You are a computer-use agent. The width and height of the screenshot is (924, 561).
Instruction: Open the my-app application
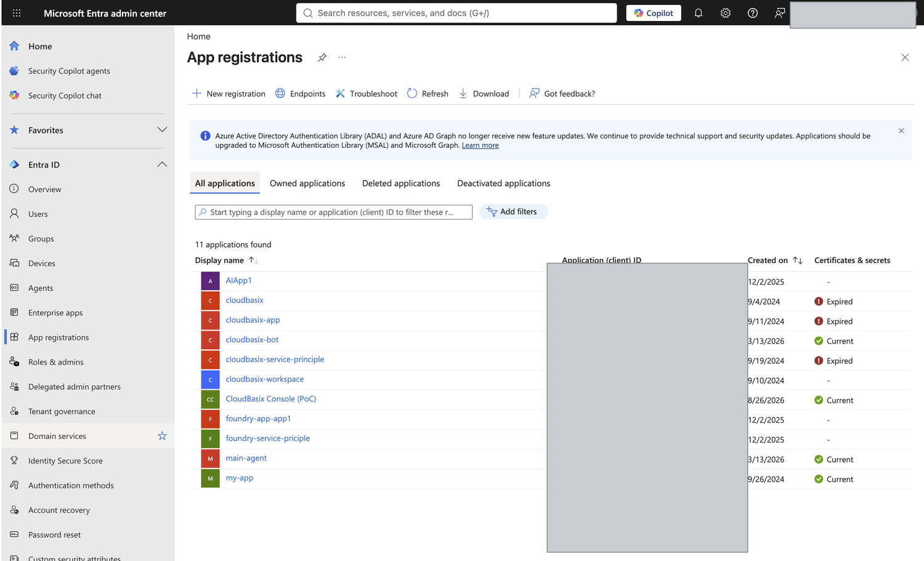click(x=239, y=477)
